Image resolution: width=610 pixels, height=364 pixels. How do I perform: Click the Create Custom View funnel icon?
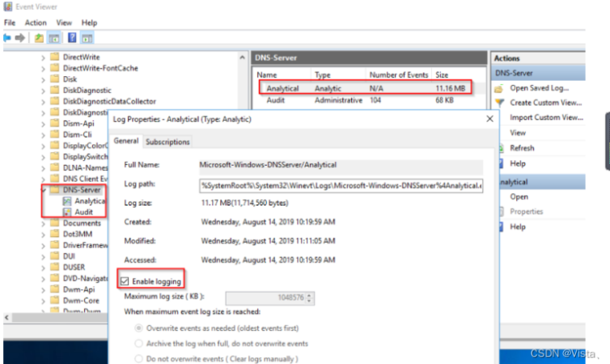(x=499, y=103)
